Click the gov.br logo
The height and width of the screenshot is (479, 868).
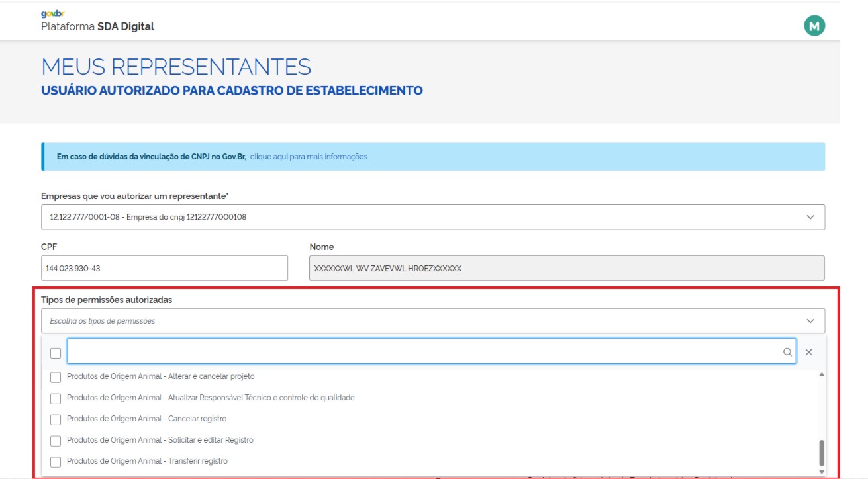53,13
